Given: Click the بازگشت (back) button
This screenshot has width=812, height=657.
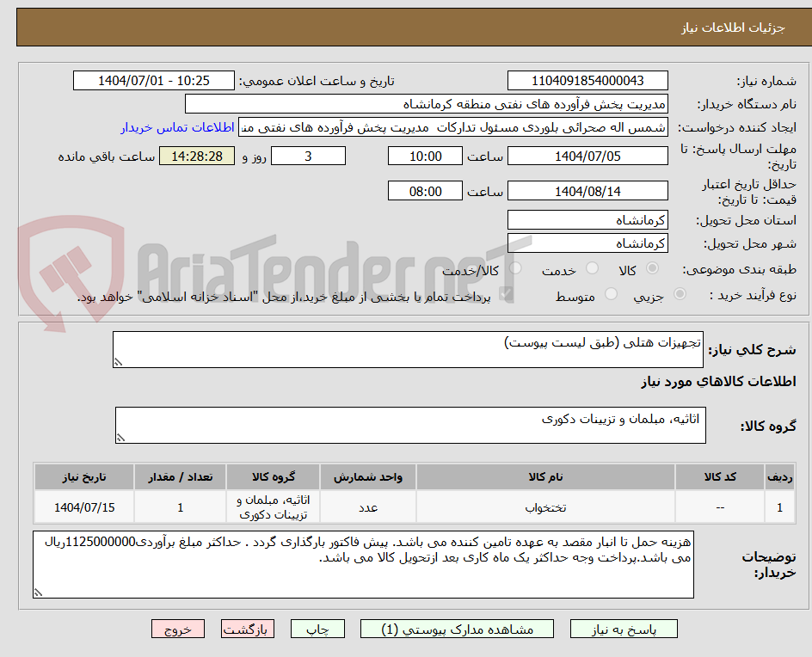Looking at the screenshot, I should click(248, 629).
